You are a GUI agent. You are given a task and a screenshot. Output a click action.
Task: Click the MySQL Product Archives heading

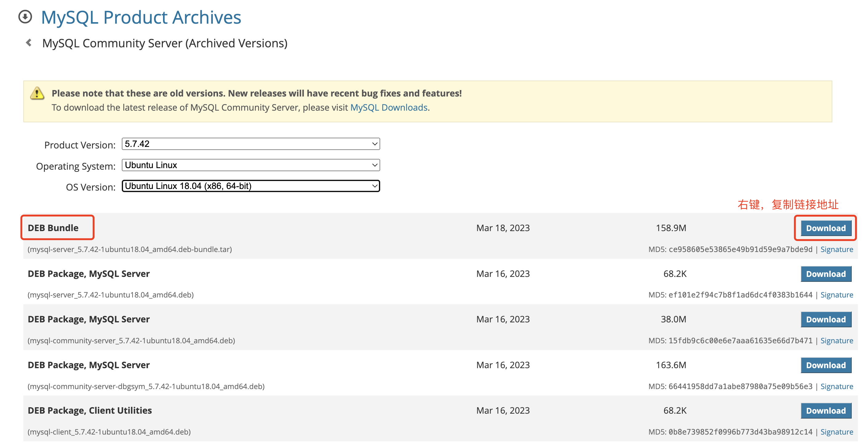click(141, 18)
